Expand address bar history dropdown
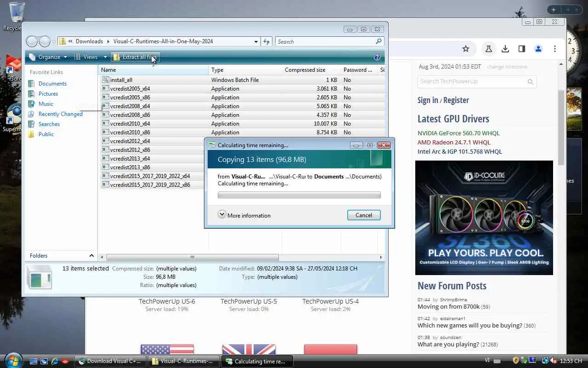 [256, 41]
